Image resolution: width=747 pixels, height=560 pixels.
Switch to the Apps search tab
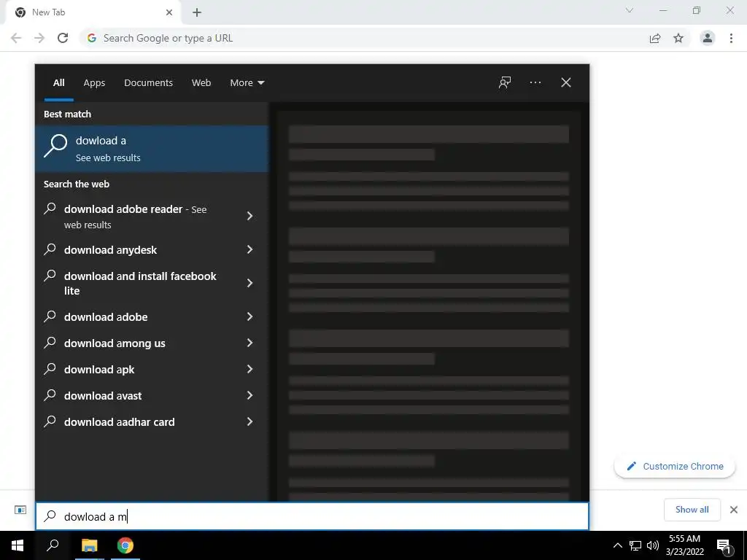[94, 83]
